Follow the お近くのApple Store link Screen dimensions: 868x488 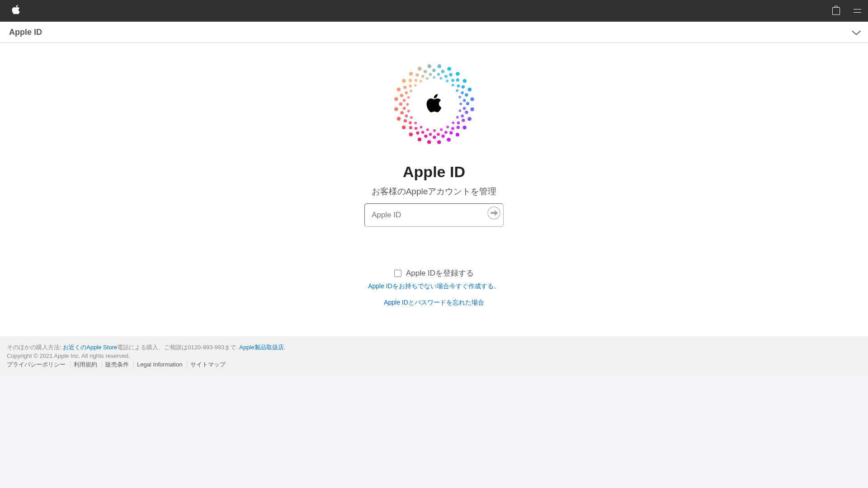90,347
